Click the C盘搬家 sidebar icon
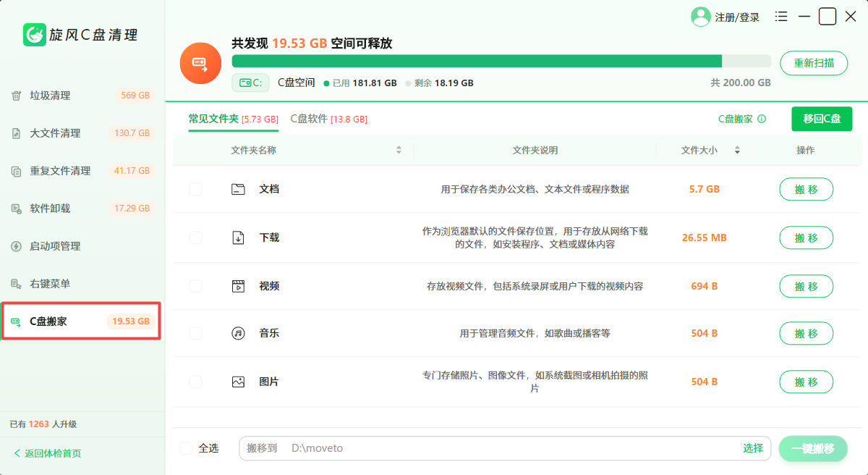Image resolution: width=868 pixels, height=475 pixels. pos(16,321)
